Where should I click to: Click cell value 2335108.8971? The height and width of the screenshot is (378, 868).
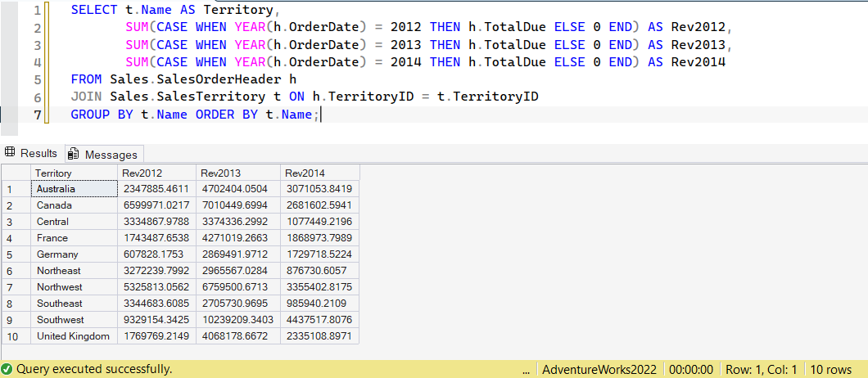click(x=320, y=336)
